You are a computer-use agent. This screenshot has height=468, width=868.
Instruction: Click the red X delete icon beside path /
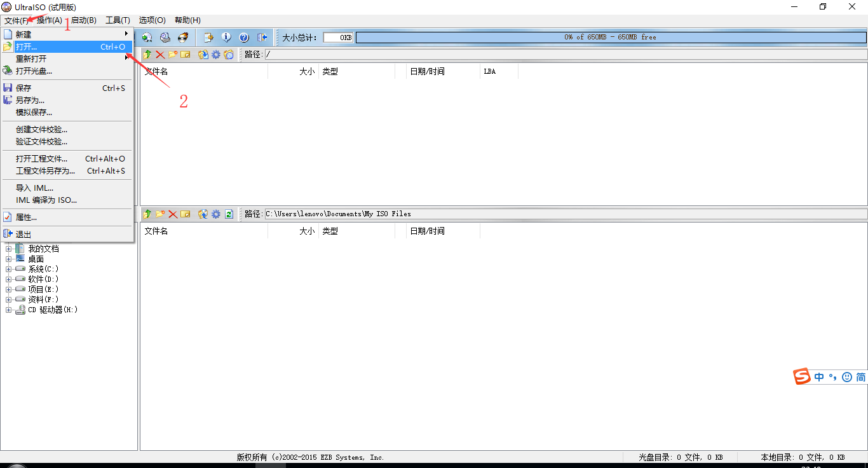160,55
